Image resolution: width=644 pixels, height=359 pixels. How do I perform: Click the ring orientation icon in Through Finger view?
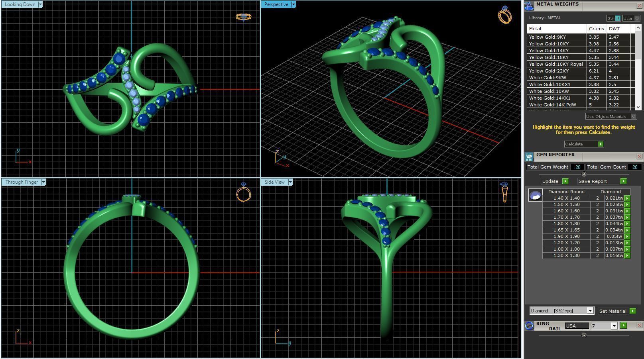click(x=244, y=192)
